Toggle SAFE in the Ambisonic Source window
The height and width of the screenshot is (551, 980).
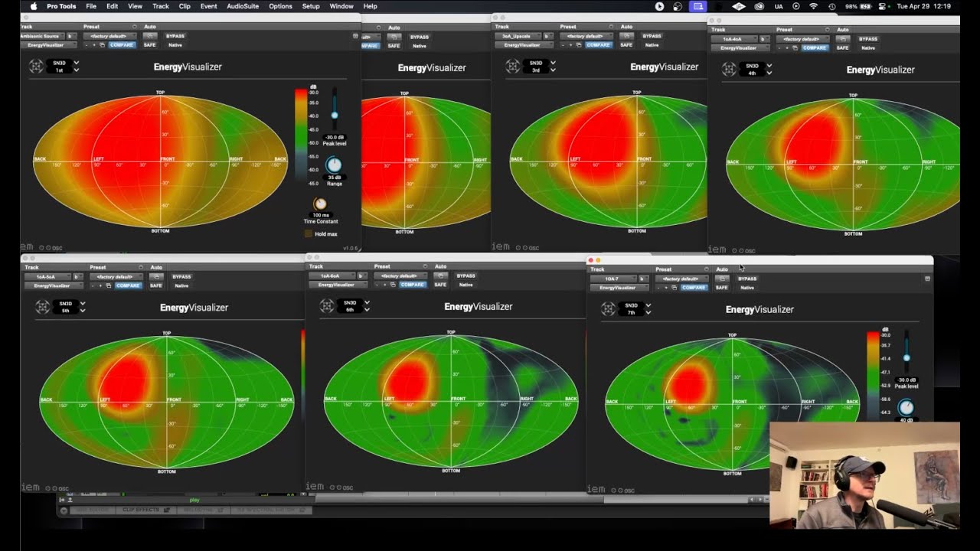pos(150,45)
